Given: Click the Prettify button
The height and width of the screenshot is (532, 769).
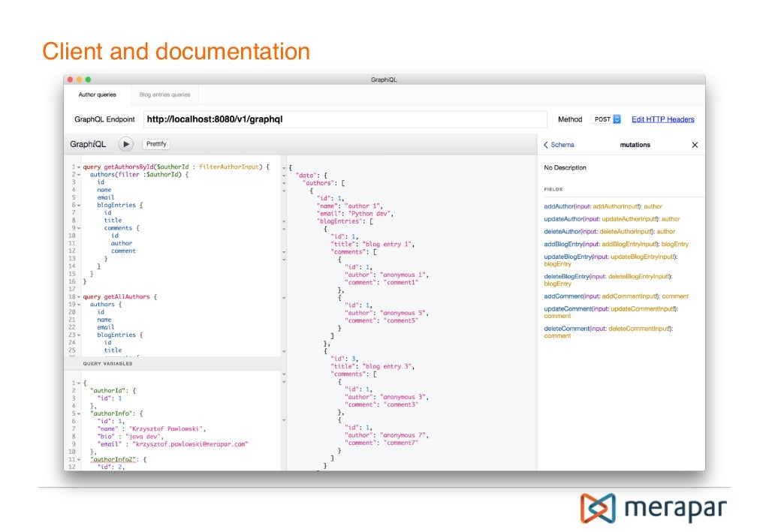Looking at the screenshot, I should pyautogui.click(x=156, y=144).
